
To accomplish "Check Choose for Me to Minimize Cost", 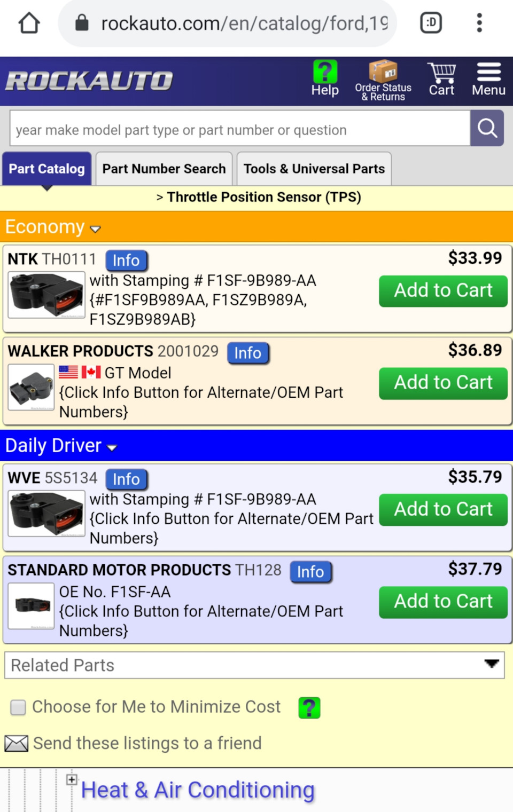I will pos(18,707).
